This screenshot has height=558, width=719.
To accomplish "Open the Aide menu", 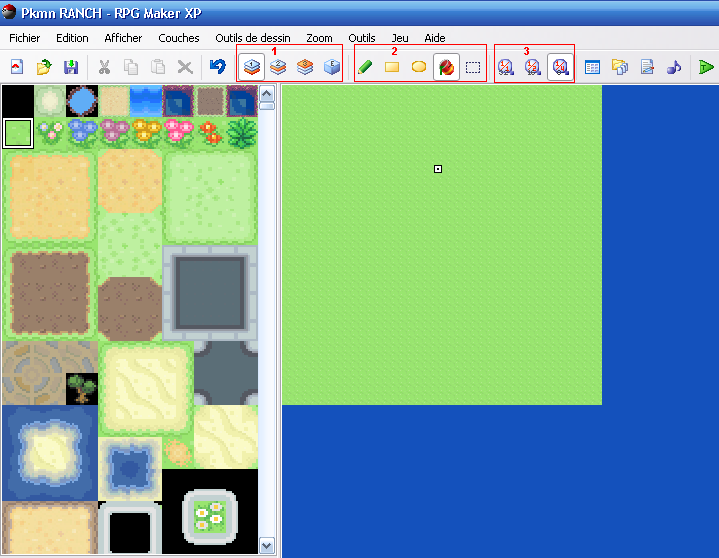I will 435,38.
